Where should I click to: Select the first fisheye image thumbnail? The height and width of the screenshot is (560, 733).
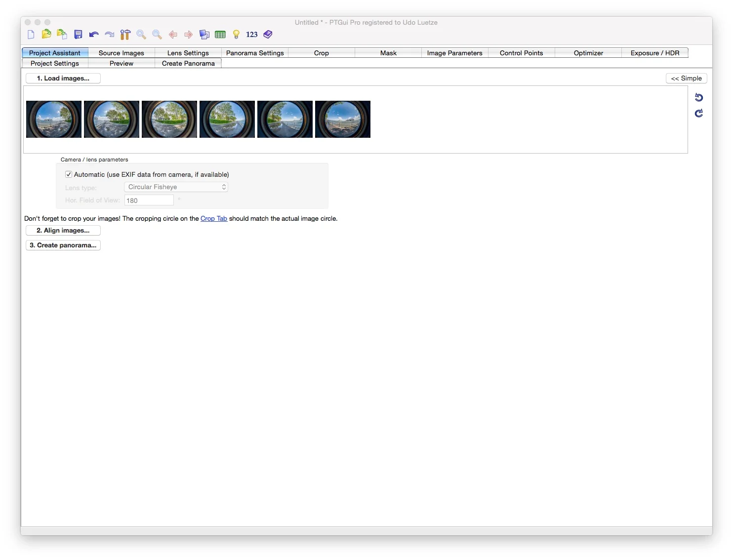[54, 120]
